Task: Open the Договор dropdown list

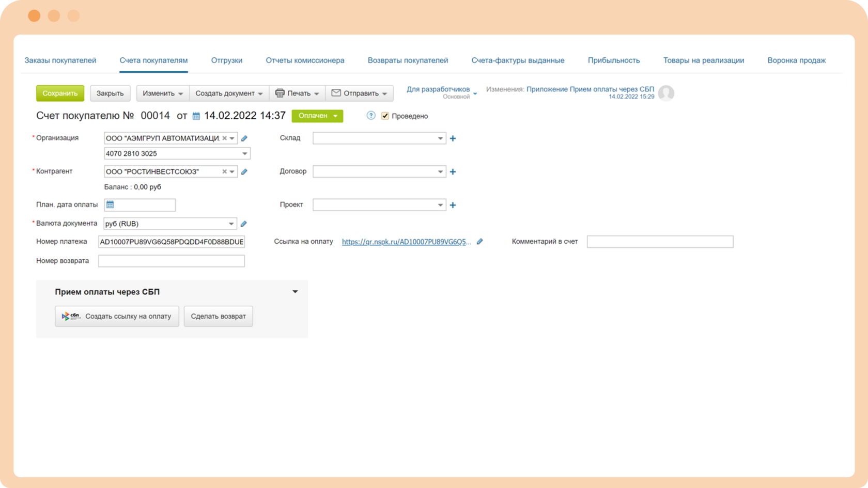Action: [440, 171]
